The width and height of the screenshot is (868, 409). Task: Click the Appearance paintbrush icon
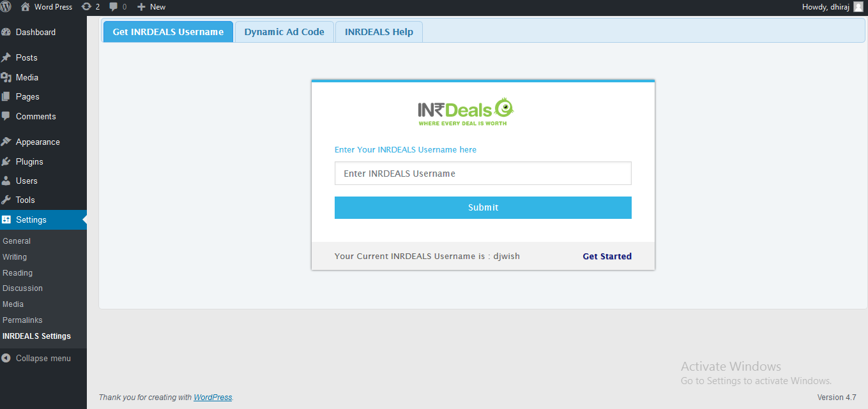point(6,142)
